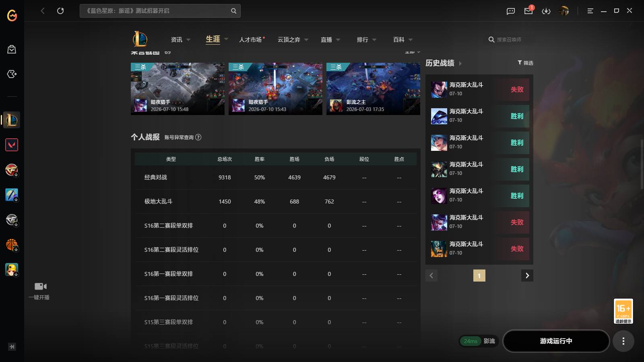Click the 24ms 影流 server indicator
This screenshot has width=644, height=362.
pyautogui.click(x=479, y=341)
